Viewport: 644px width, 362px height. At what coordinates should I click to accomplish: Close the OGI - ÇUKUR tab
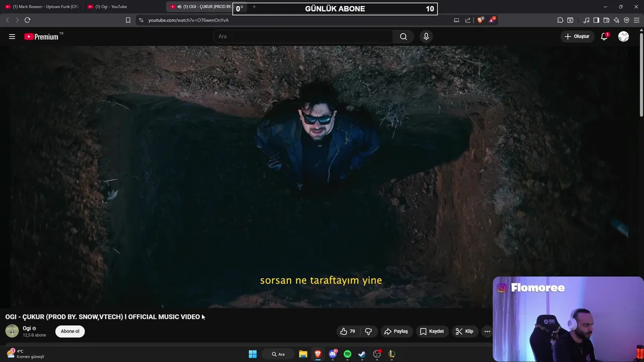click(242, 7)
